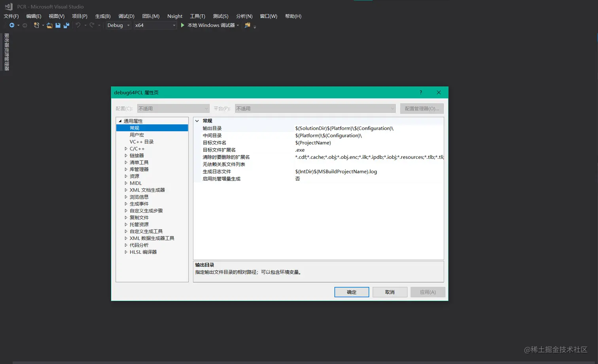Click the Navigate Forward arrow icon
Screen dimensions: 598x364
pos(25,25)
